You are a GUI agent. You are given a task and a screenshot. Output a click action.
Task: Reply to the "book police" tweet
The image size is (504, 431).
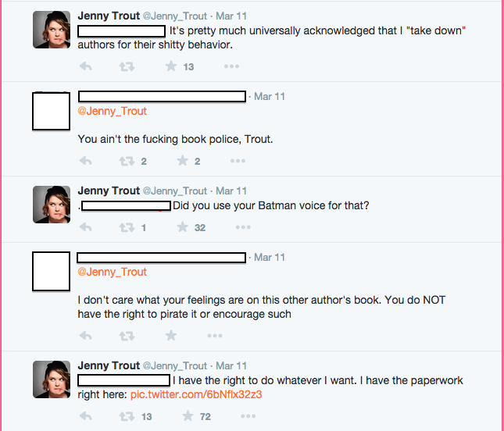[x=86, y=162]
